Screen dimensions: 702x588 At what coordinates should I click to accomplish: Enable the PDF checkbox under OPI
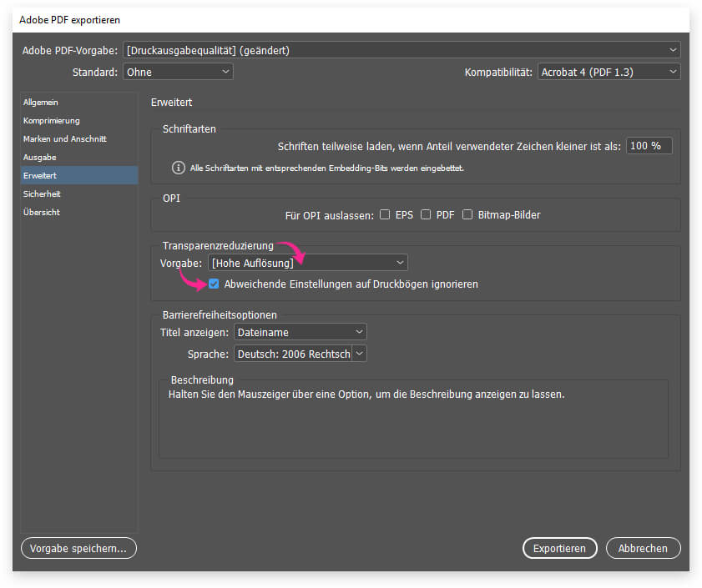tap(425, 214)
